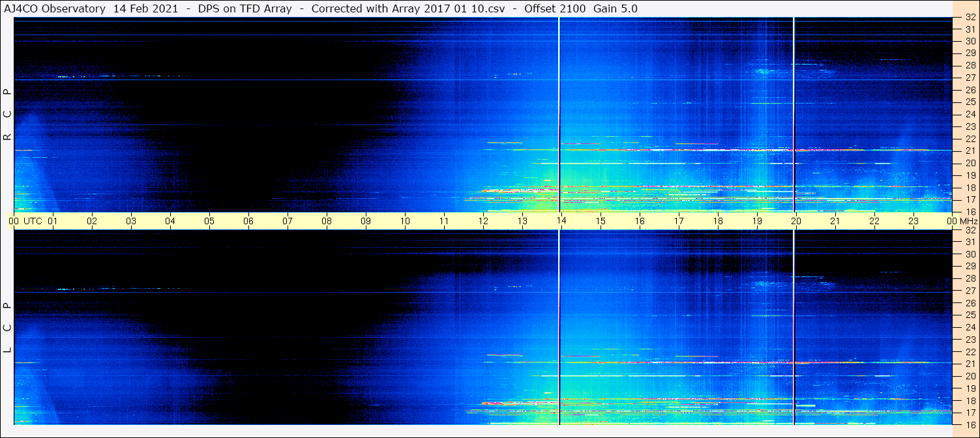Click the vertical line near 14 UTC in RCP panel

559,115
